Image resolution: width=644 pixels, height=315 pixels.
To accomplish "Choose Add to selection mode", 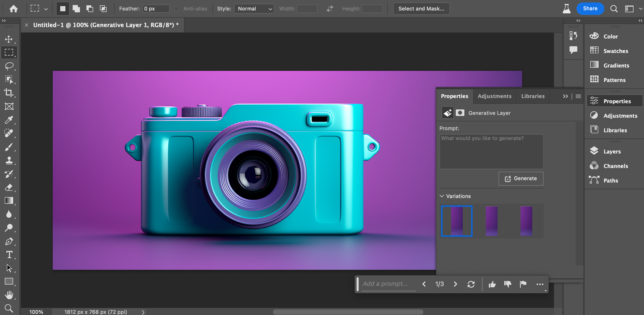I will [76, 9].
